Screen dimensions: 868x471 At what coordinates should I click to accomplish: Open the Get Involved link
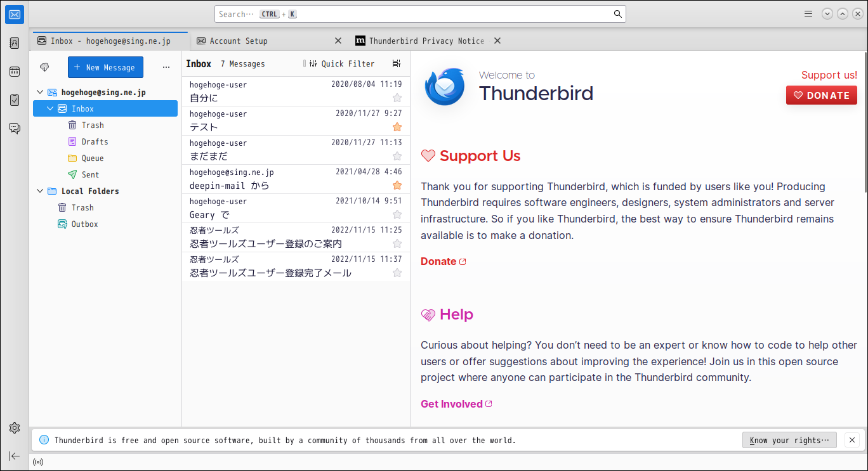456,404
